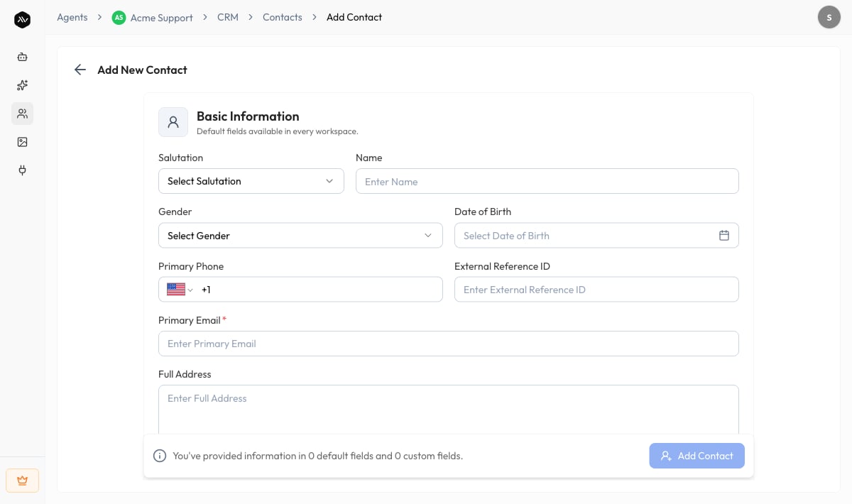Click the person icon beside Basic Information
Screen dimensions: 852x504
173,122
